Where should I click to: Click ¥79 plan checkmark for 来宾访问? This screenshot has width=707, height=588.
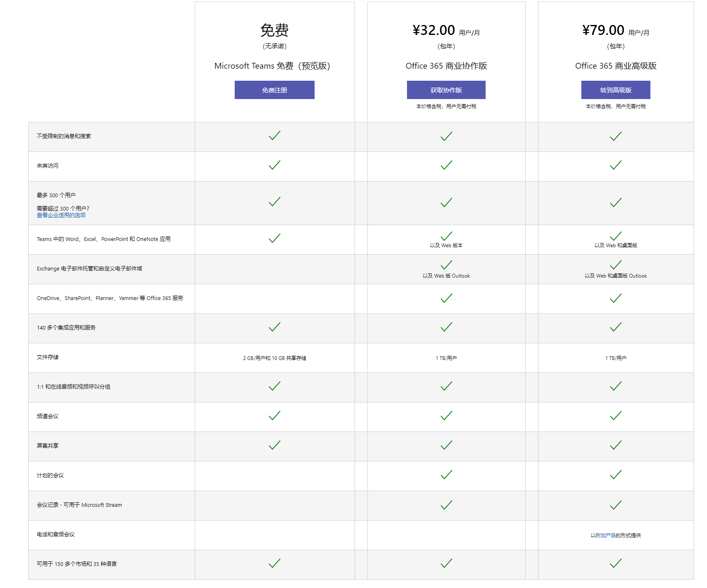[x=615, y=165]
